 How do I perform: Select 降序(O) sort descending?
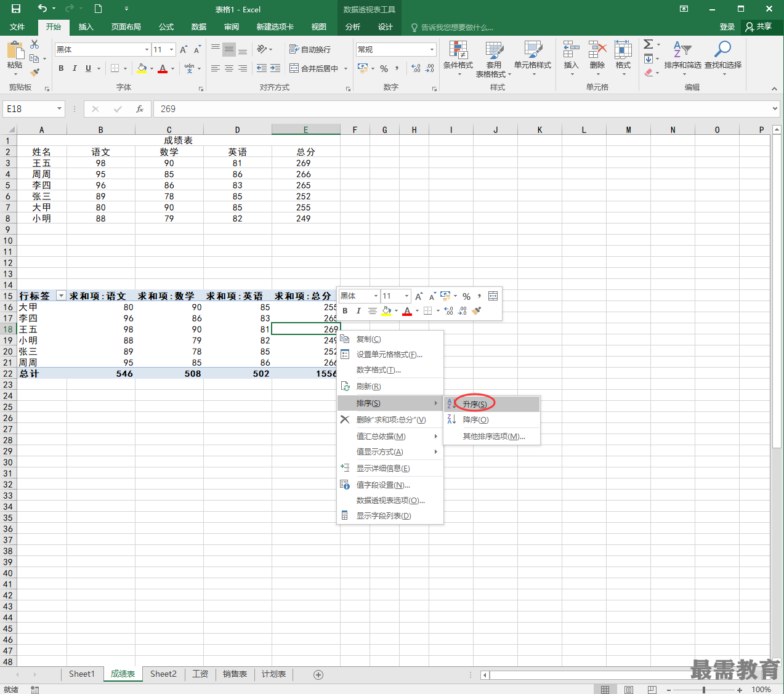pos(491,420)
